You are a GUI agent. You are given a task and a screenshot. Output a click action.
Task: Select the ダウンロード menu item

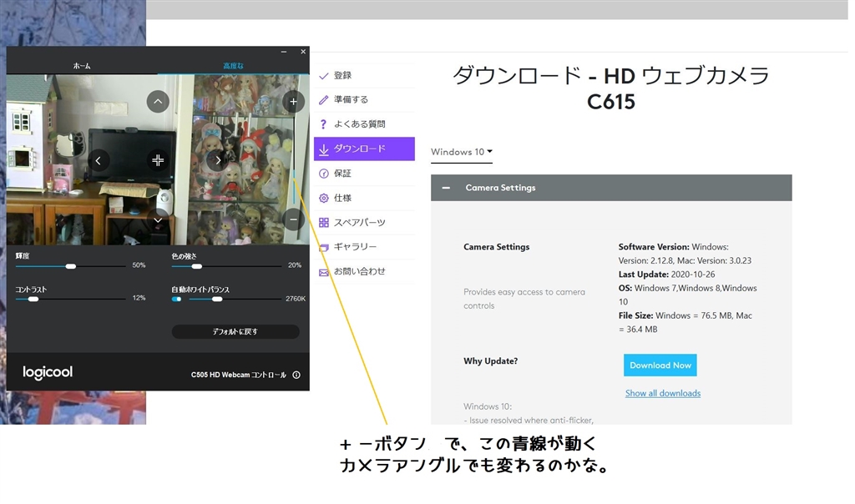coord(364,149)
